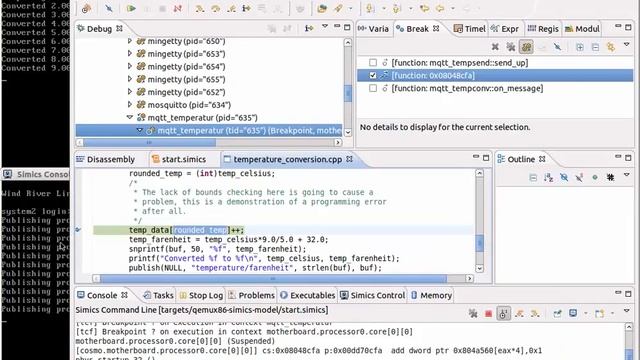Open the Debug view menu dropdown
The image size is (640, 360).
(325, 26)
